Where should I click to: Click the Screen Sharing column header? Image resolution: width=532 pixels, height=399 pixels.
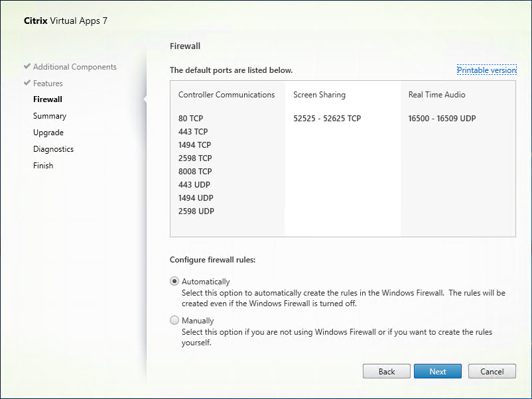[x=319, y=95]
